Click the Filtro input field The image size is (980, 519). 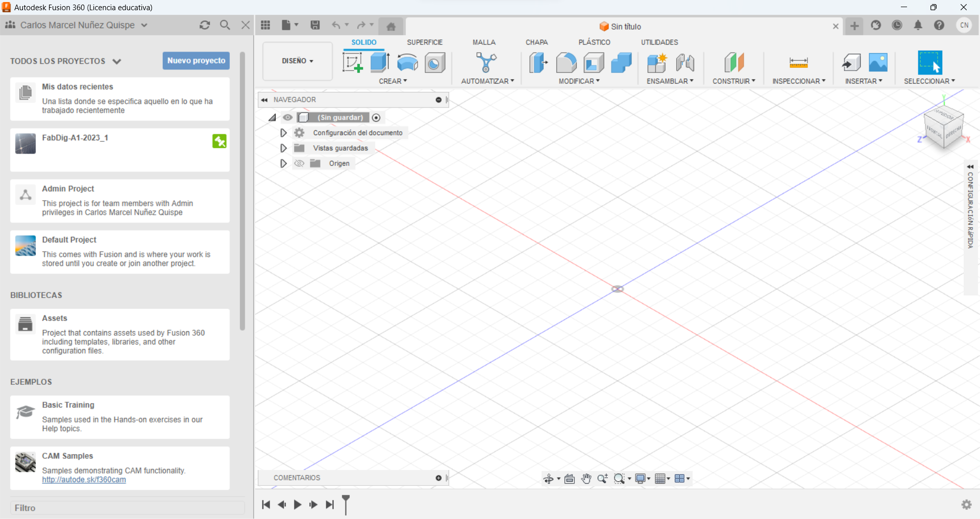click(127, 508)
